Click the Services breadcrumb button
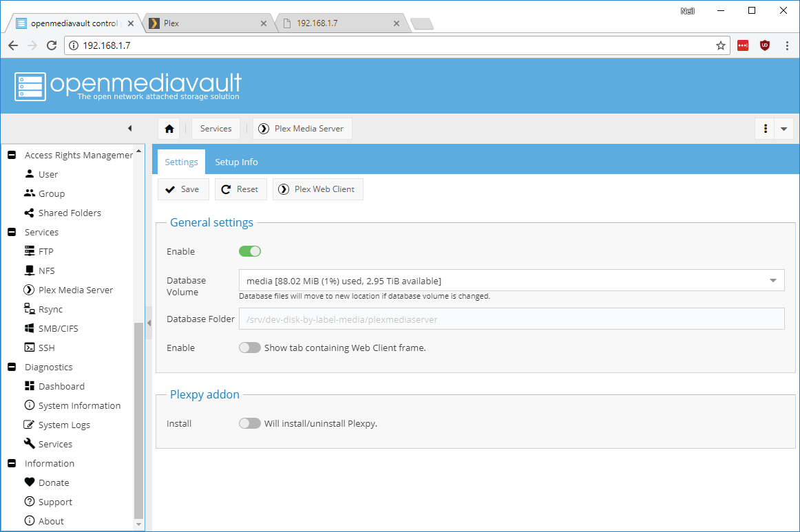 tap(215, 129)
